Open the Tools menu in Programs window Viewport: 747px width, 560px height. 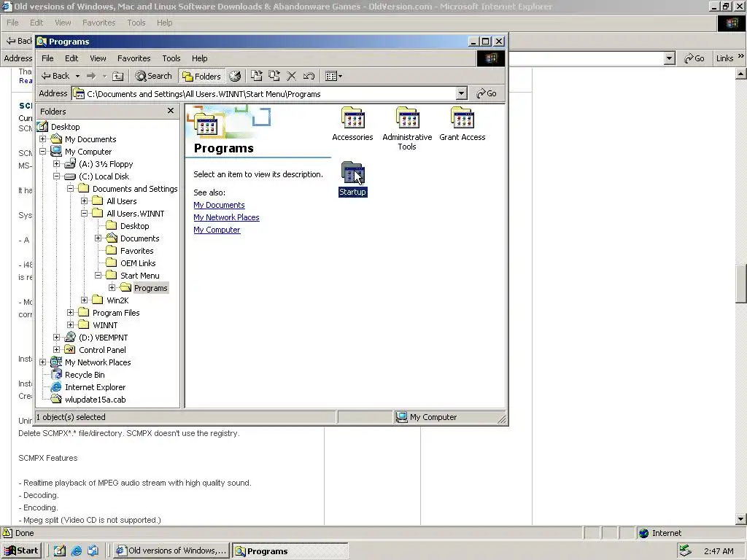coord(171,58)
